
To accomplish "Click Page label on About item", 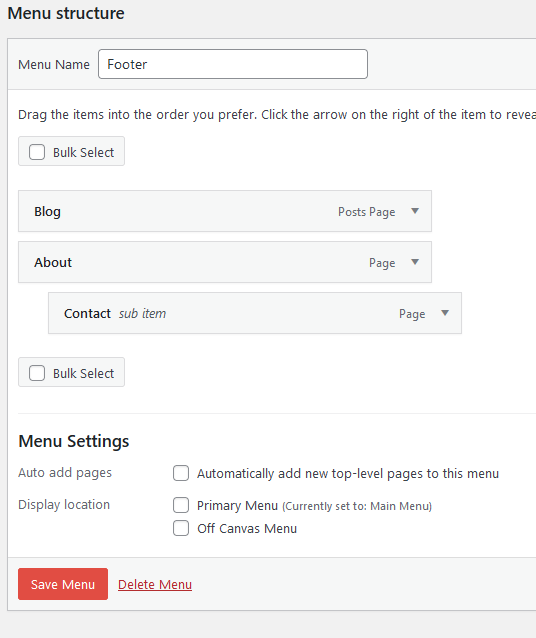I will click(382, 263).
